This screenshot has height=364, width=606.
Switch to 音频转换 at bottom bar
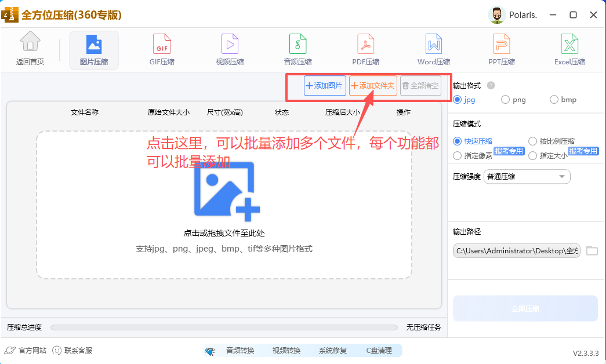pyautogui.click(x=240, y=351)
